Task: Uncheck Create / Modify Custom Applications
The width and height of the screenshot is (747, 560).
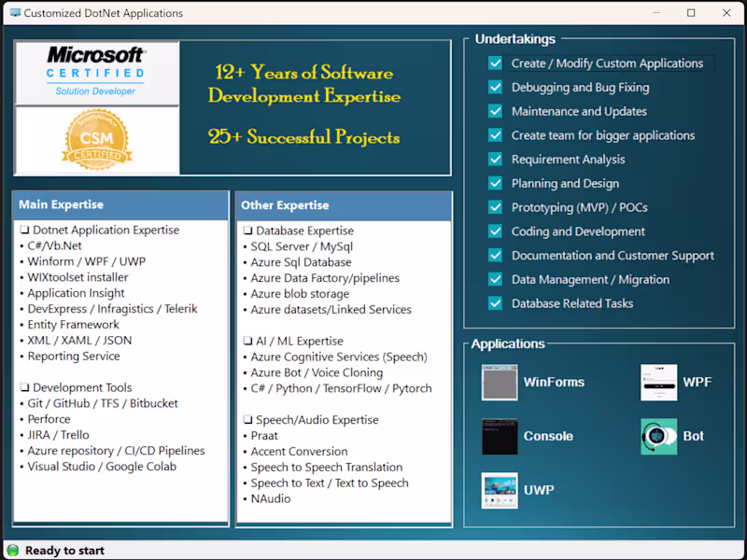Action: (x=495, y=63)
